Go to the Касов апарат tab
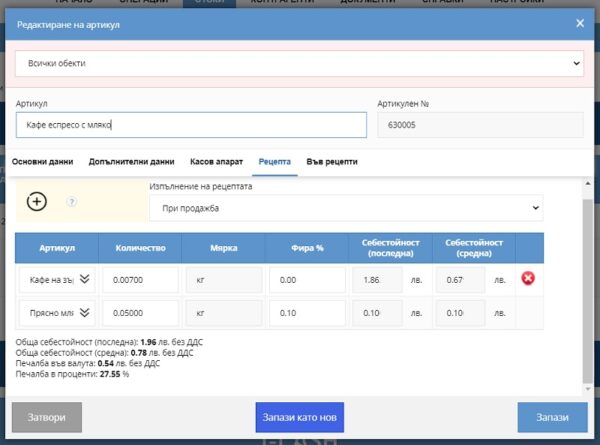The image size is (600, 445). (x=216, y=161)
